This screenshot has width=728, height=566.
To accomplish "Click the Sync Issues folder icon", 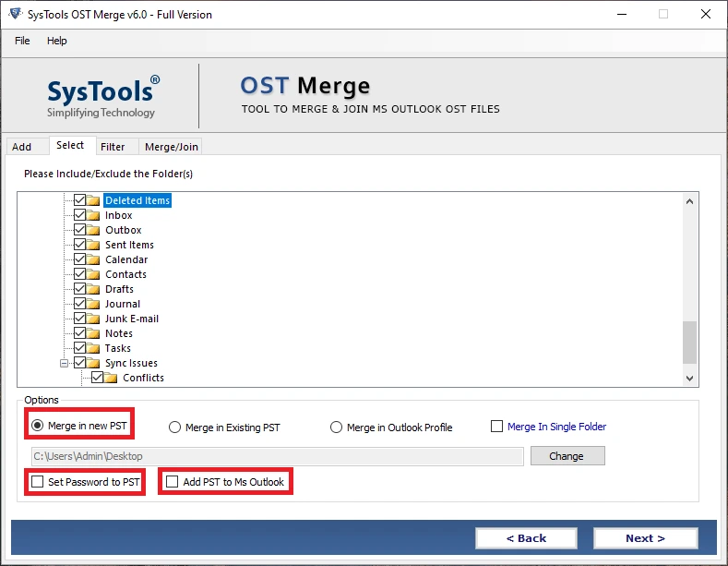I will point(93,364).
